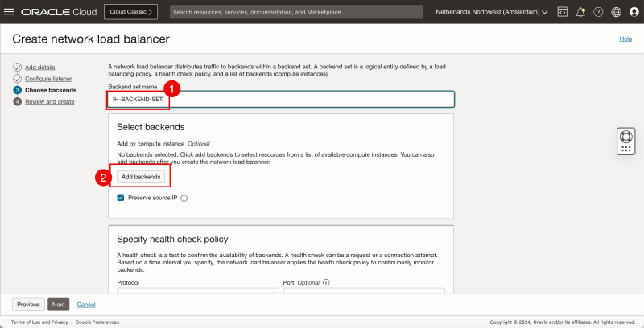Screen dimensions: 644x328
Task: Click info icon beside Port Optional
Action: coord(326,283)
